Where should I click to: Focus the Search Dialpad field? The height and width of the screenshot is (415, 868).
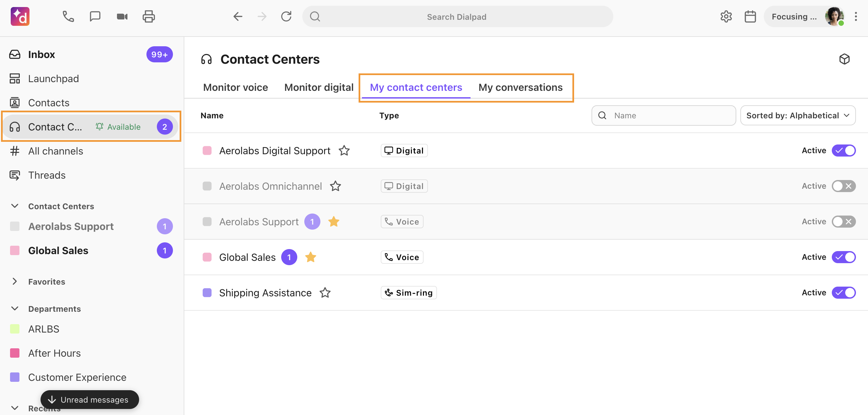(x=457, y=16)
